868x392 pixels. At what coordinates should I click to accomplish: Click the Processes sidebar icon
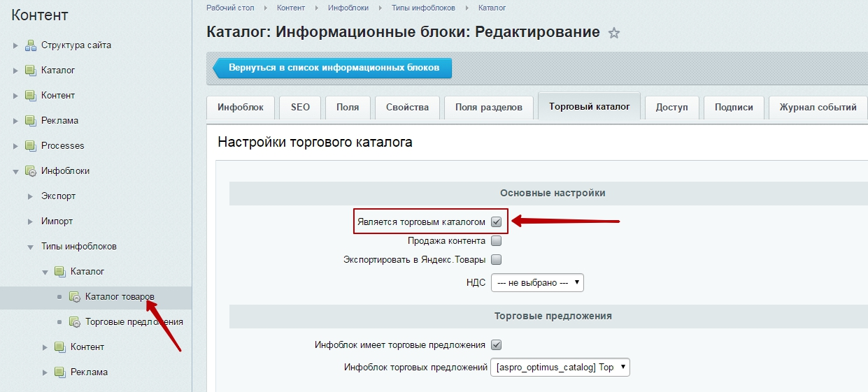coord(30,146)
